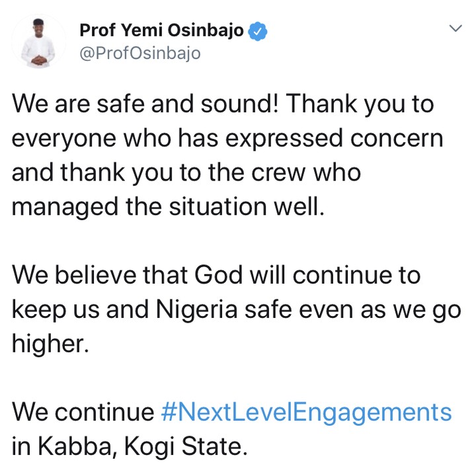Open Prof Yemi Osinbajo's profile picture
This screenshot has width=476, height=474.
click(38, 41)
